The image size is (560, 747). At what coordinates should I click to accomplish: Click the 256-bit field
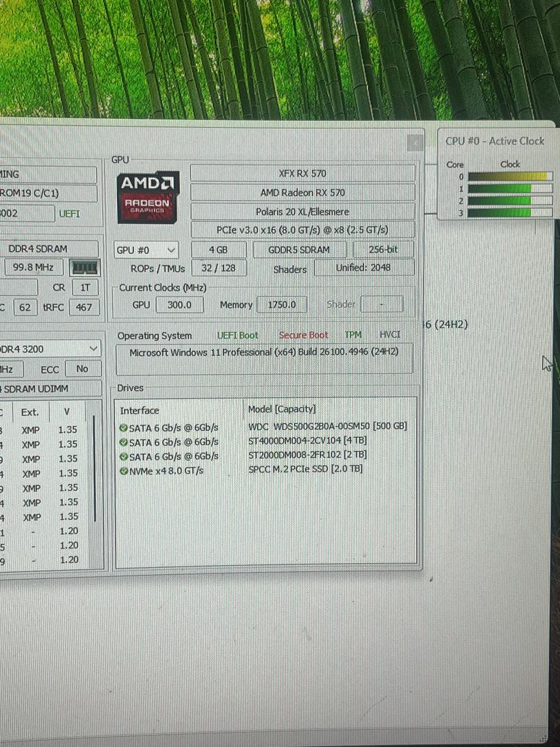(x=383, y=250)
